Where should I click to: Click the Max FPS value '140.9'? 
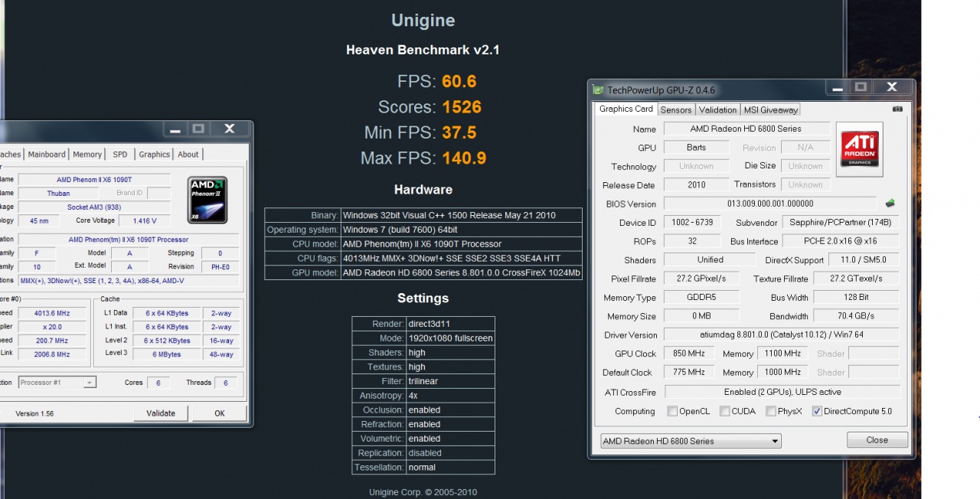point(464,158)
